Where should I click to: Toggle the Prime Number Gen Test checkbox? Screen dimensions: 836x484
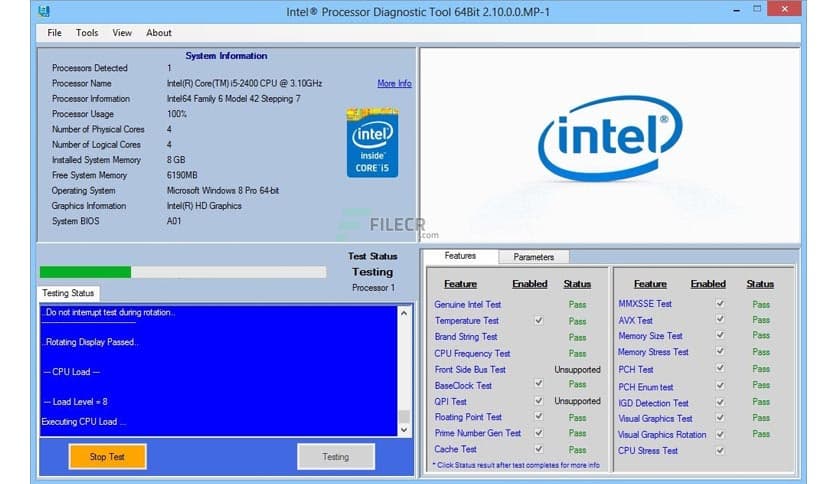point(538,432)
